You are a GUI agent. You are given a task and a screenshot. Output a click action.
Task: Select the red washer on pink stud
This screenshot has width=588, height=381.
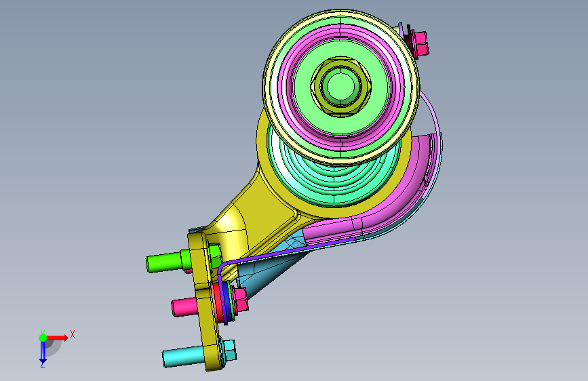218,304
